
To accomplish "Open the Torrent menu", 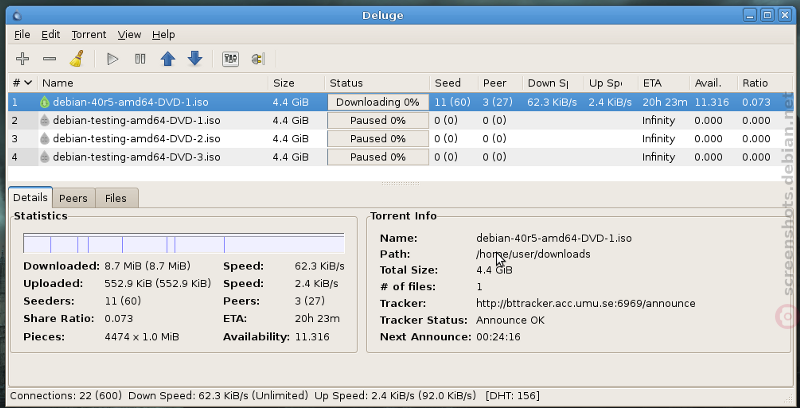I will coord(89,35).
